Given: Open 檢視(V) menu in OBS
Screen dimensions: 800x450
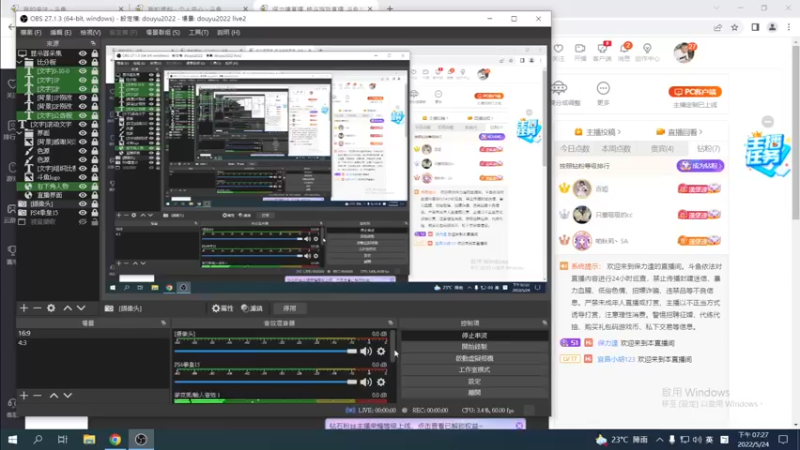Looking at the screenshot, I should tap(90, 33).
